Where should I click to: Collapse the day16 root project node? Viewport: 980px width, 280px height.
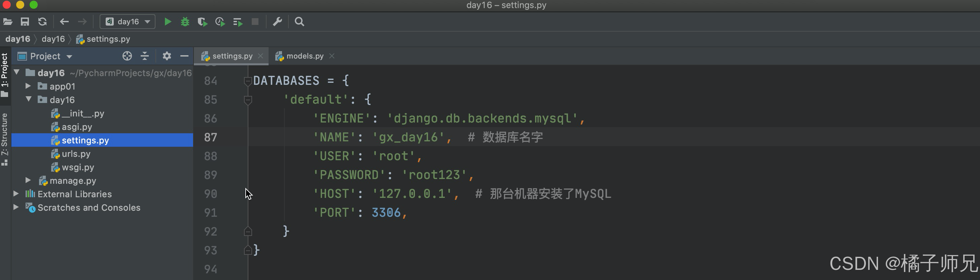(17, 72)
